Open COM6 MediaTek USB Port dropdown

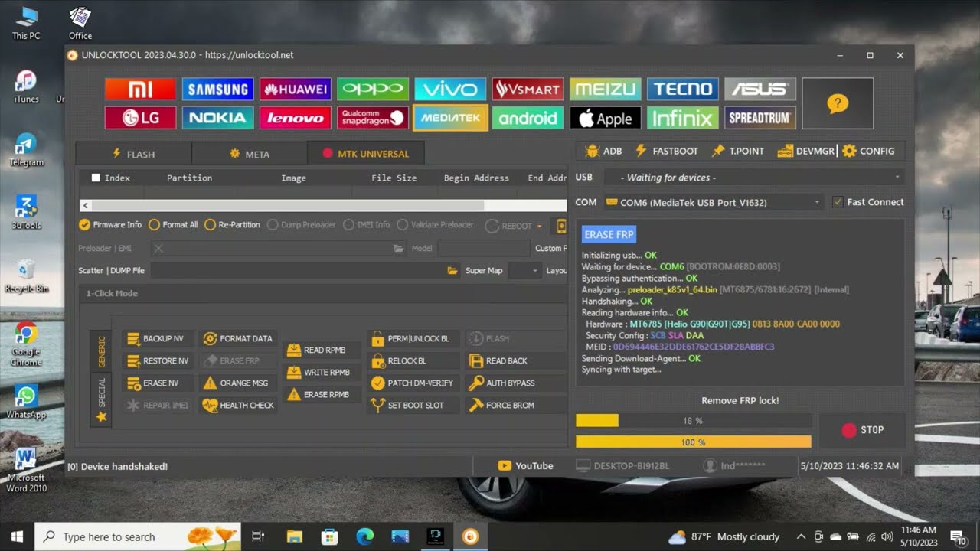pyautogui.click(x=714, y=202)
